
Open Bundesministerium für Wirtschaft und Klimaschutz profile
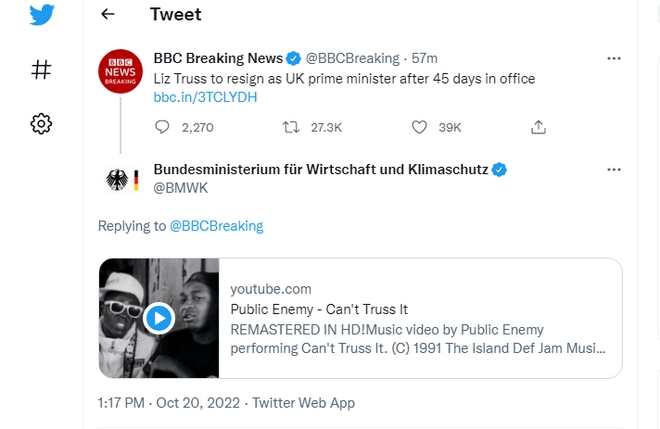(x=320, y=170)
